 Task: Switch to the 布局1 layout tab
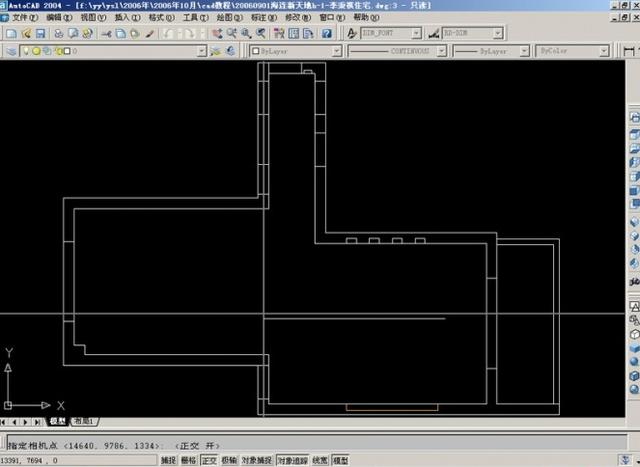(x=84, y=421)
